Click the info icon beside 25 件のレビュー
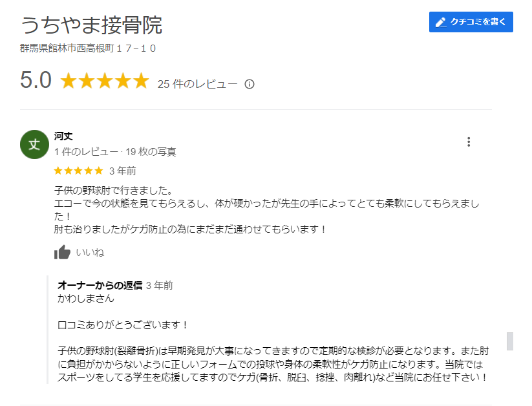 (x=250, y=84)
